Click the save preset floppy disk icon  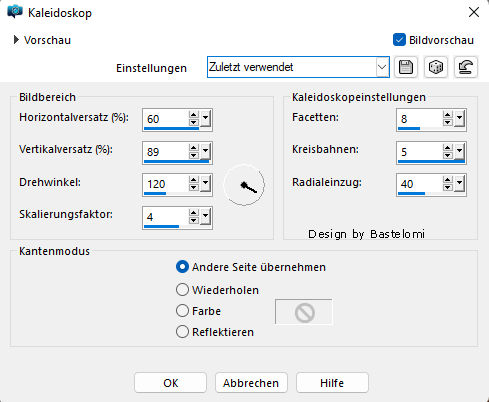[x=406, y=67]
